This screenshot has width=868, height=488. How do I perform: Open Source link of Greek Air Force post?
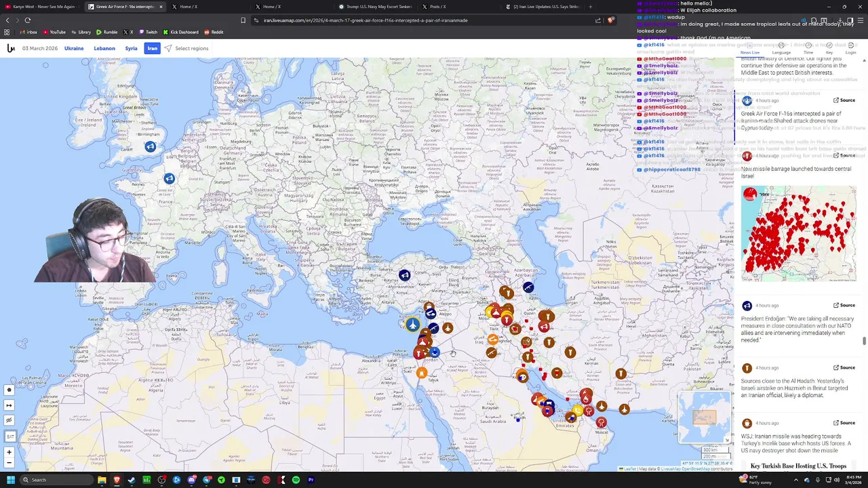point(844,100)
